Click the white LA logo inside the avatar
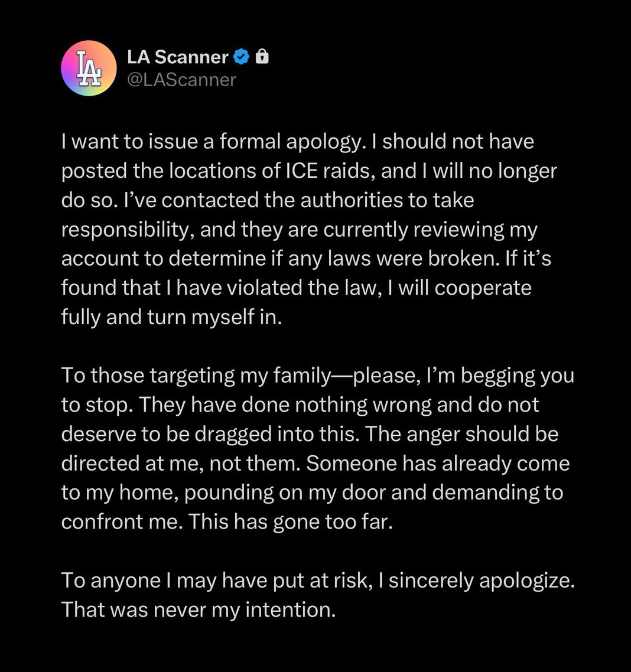 tap(89, 68)
